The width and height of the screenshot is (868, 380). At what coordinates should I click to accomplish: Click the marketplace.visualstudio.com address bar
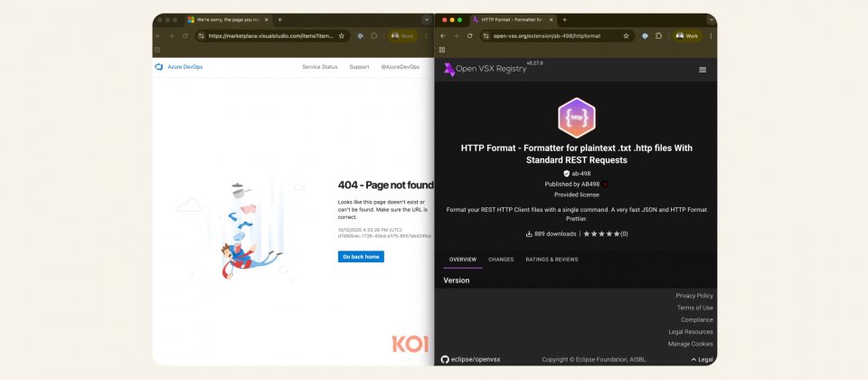pos(271,36)
